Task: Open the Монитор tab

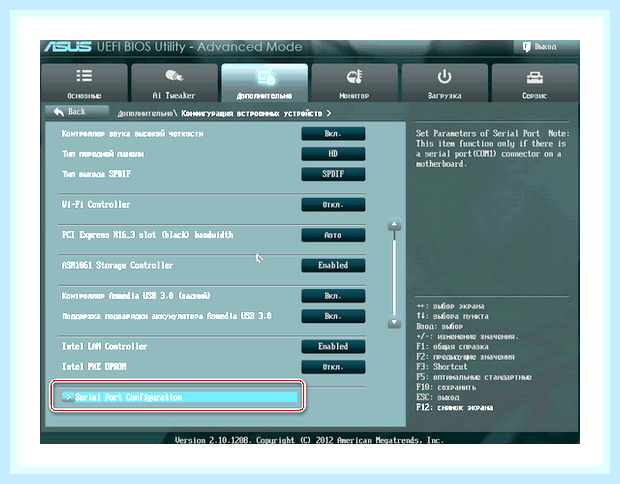Action: click(354, 83)
